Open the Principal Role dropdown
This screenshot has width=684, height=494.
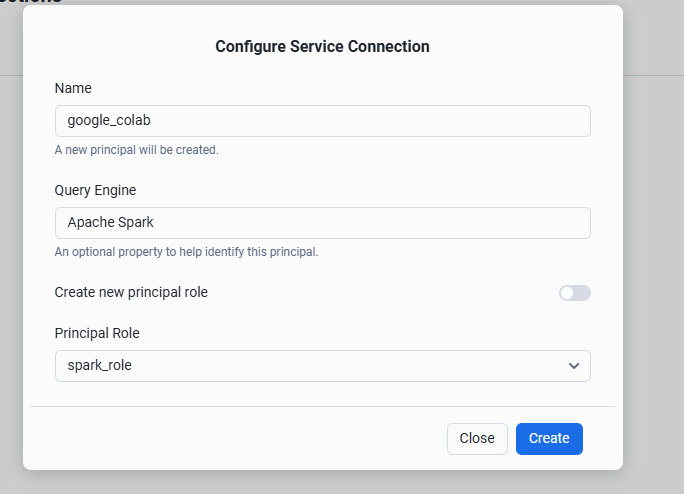click(322, 366)
